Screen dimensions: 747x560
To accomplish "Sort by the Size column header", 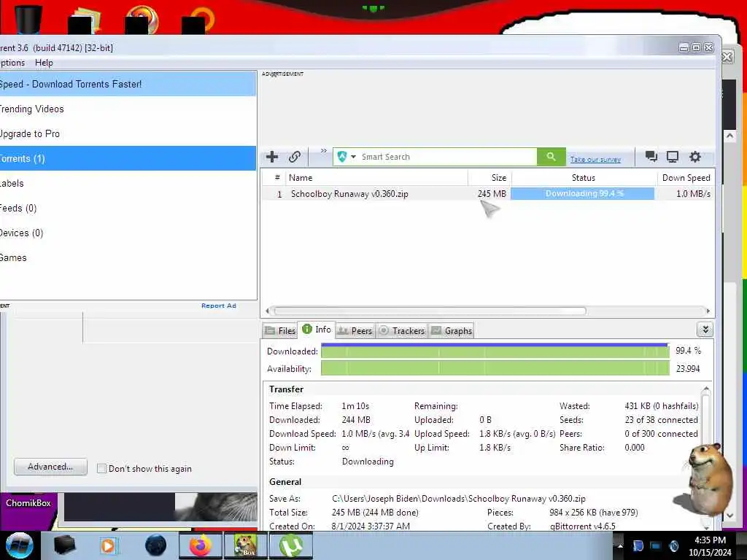I will coord(489,178).
